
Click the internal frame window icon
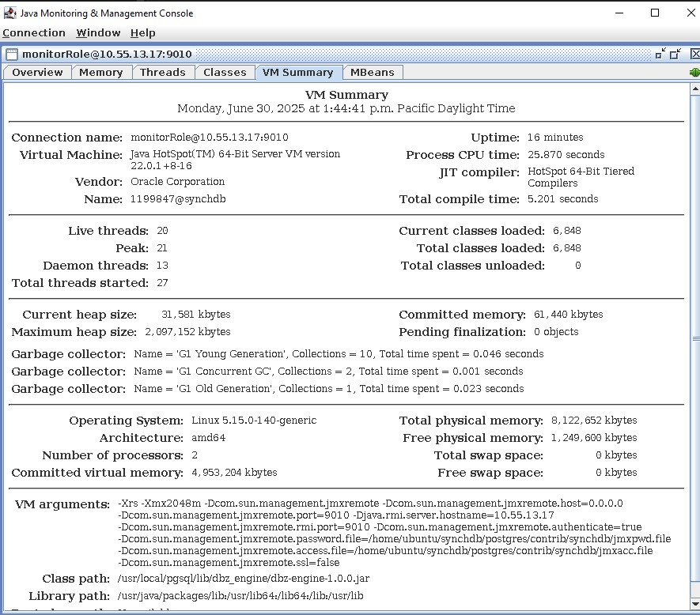(x=11, y=54)
